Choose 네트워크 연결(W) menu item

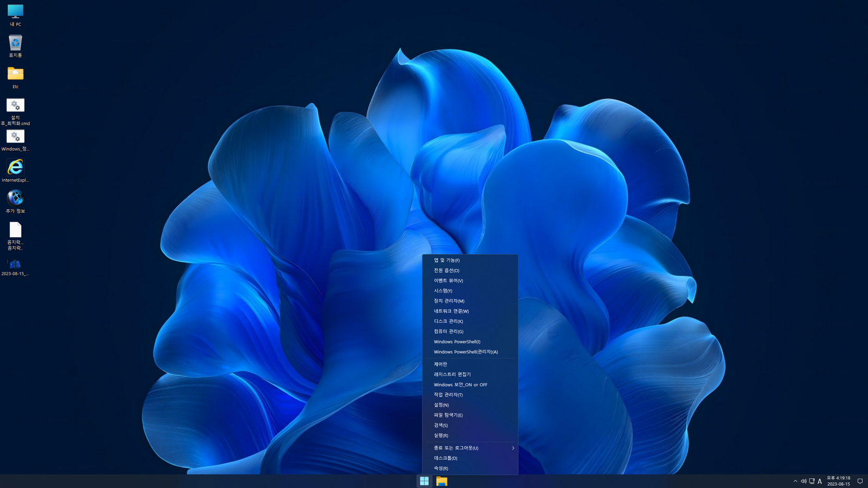pos(470,311)
